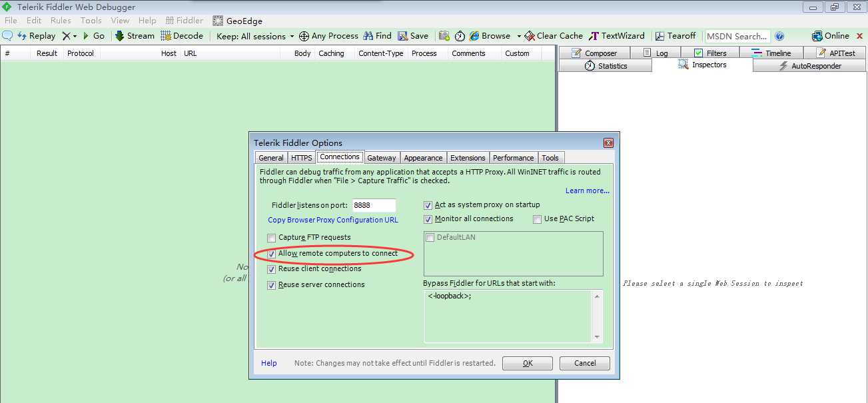Toggle Monitor all connections checkbox

(428, 219)
